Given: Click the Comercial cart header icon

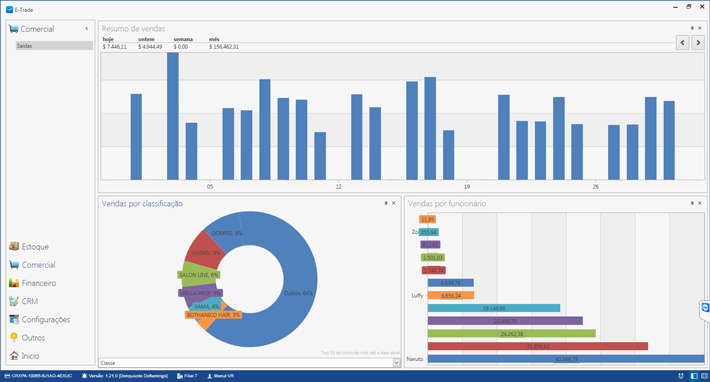Looking at the screenshot, I should (14, 29).
